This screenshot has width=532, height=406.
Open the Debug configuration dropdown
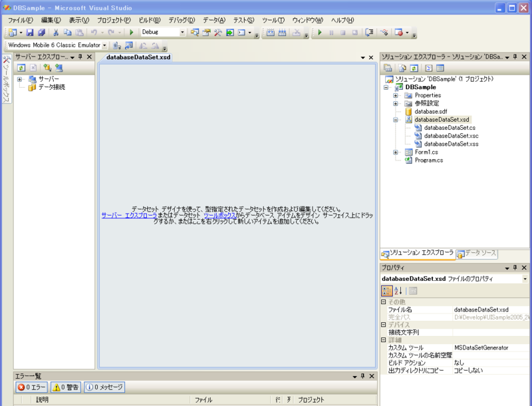point(182,32)
